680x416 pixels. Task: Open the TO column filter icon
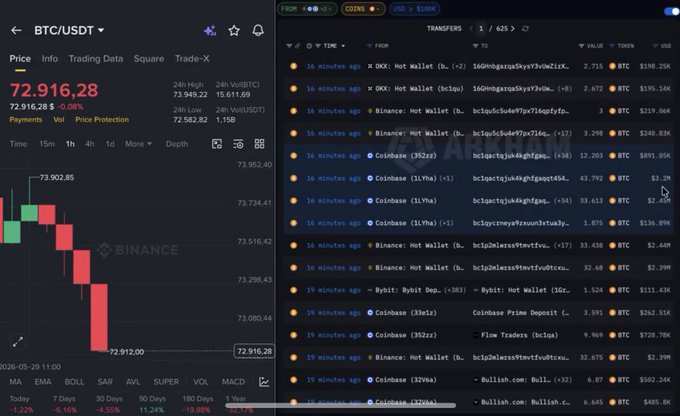pyautogui.click(x=475, y=46)
